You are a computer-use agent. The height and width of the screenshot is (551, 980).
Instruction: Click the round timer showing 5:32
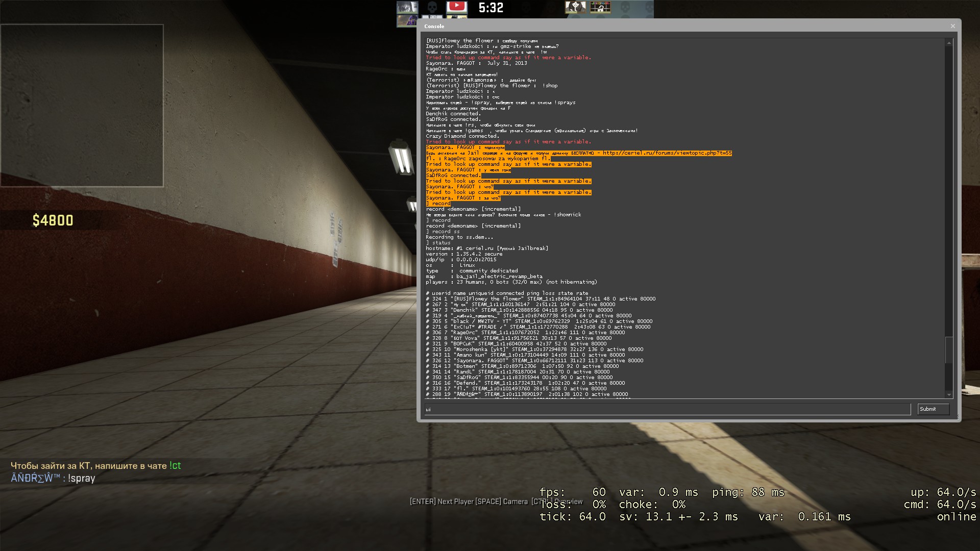tap(491, 8)
